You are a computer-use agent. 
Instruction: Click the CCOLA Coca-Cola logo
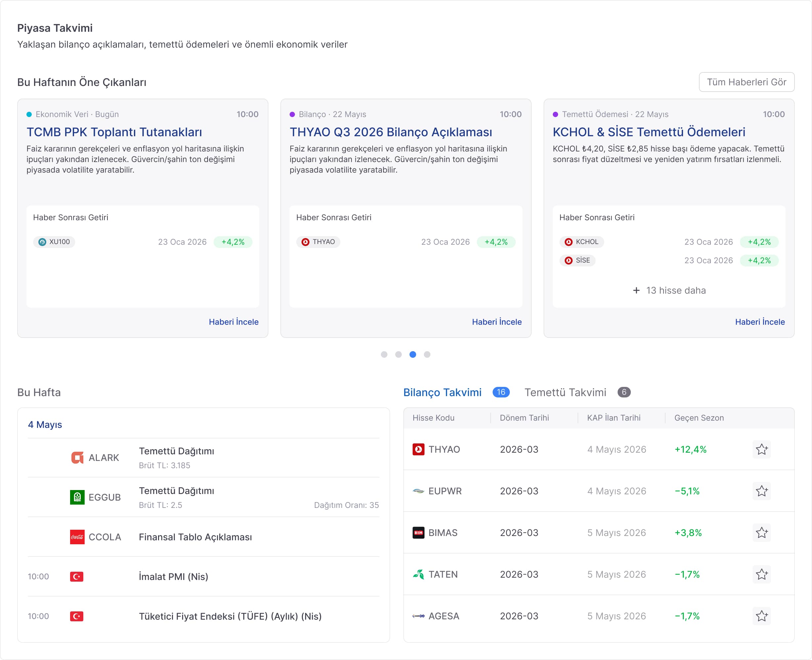pyautogui.click(x=77, y=537)
